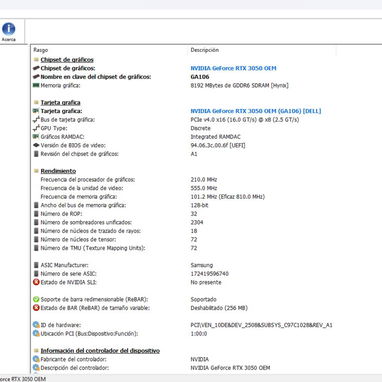Select the Discrete GPU type value
The image size is (382, 382).
click(200, 128)
